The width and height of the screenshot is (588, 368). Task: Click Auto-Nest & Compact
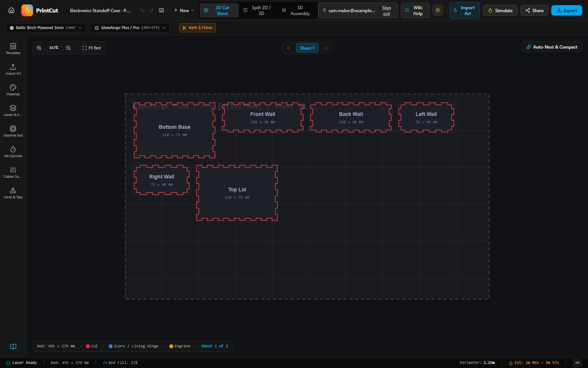pyautogui.click(x=551, y=47)
